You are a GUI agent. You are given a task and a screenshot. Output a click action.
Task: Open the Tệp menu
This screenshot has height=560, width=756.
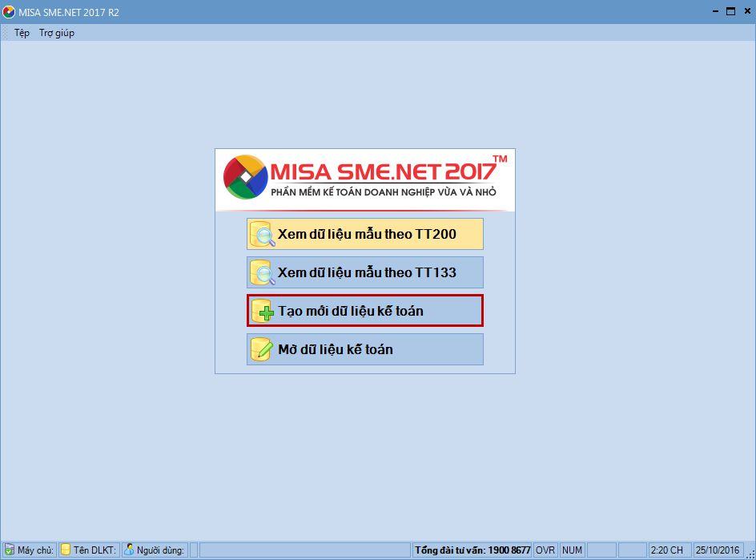point(22,33)
